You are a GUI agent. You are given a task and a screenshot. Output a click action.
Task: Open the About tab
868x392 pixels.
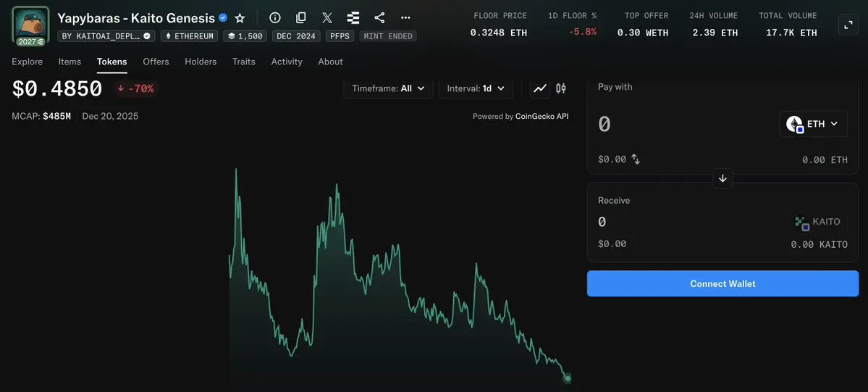331,62
